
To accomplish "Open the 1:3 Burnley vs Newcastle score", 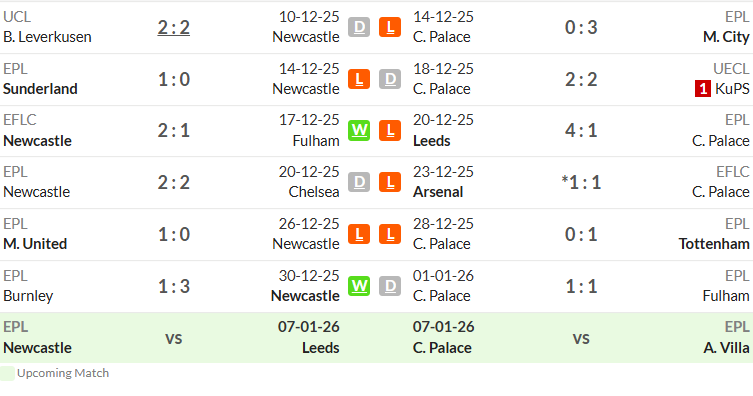I will (174, 286).
